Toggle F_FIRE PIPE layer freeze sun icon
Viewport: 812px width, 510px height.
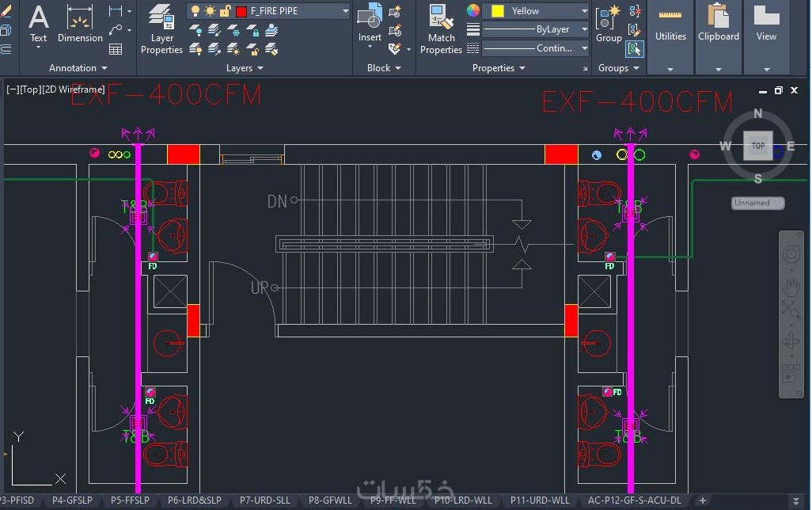tap(210, 11)
